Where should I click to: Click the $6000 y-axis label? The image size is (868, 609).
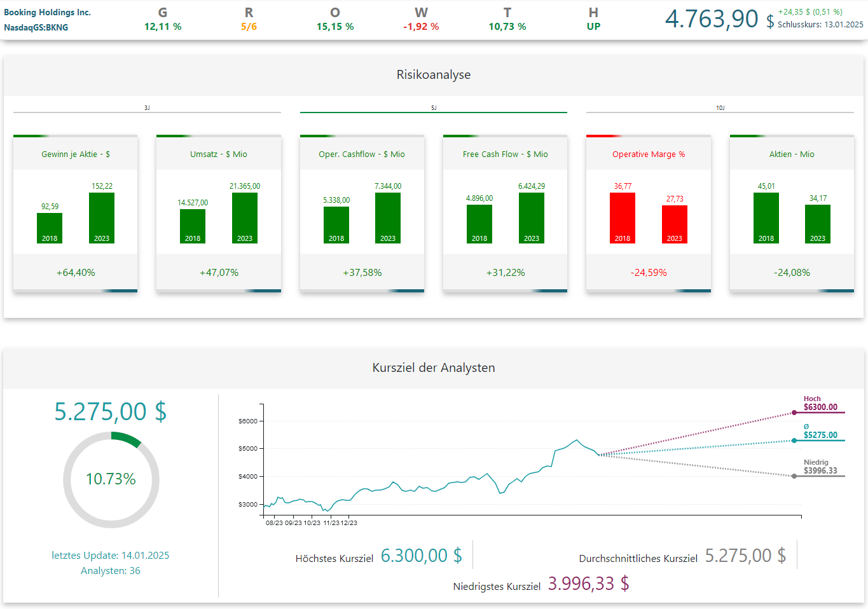tap(248, 421)
